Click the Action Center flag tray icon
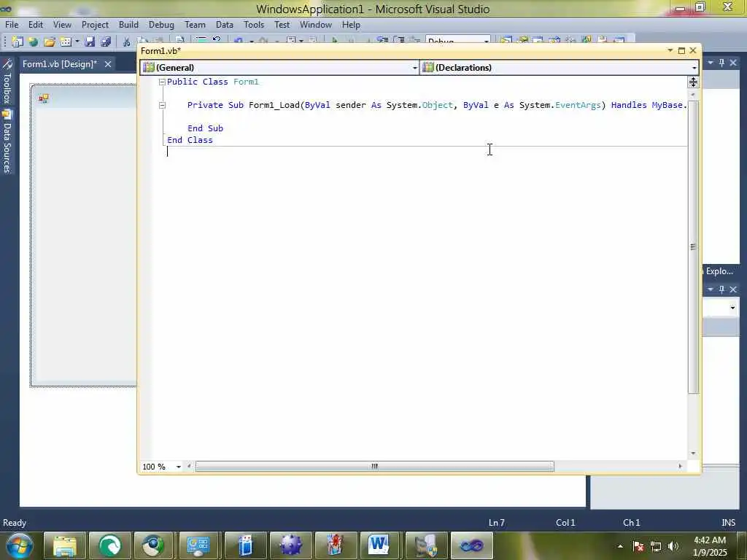The height and width of the screenshot is (560, 747). point(638,546)
